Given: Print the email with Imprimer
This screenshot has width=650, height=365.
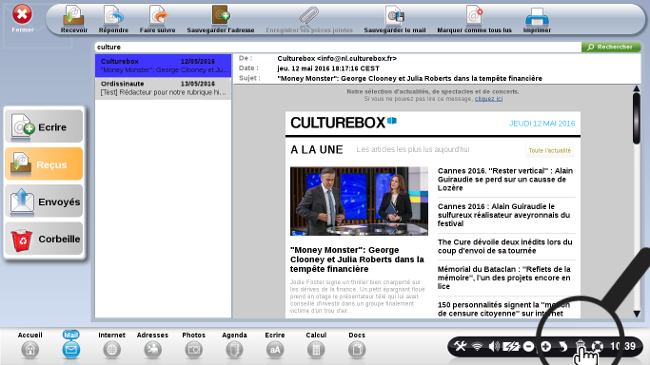Looking at the screenshot, I should tap(537, 19).
